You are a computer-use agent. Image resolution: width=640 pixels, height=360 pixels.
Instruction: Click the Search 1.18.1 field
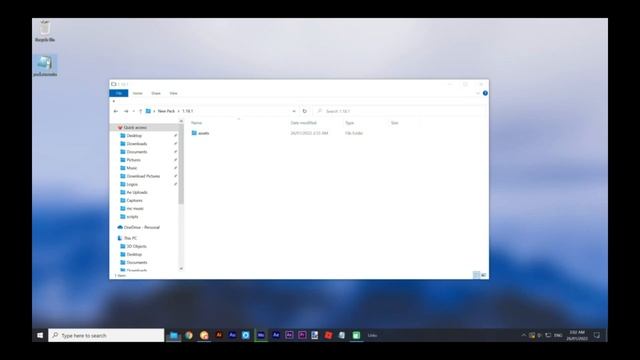tap(400, 111)
